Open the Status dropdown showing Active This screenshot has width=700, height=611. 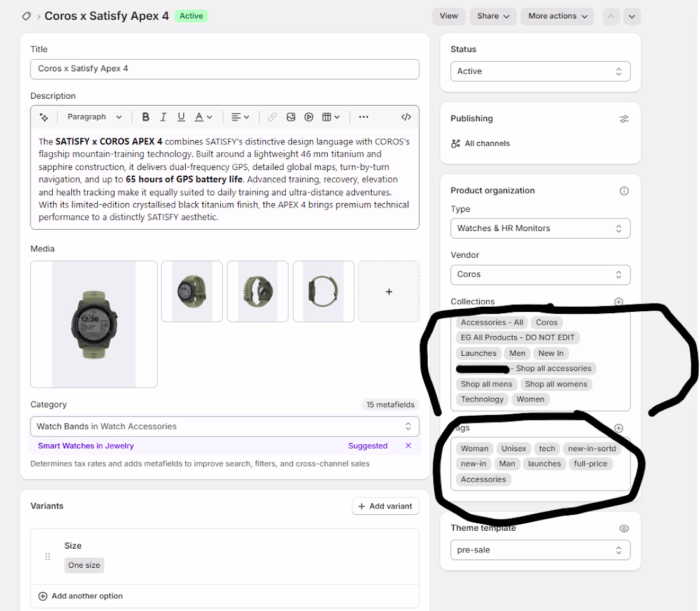pos(540,71)
